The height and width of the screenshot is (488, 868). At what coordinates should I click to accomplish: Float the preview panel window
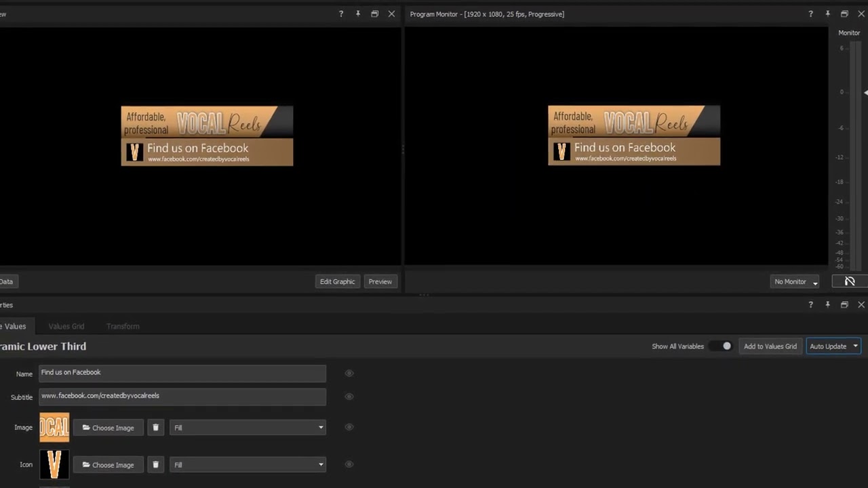[x=374, y=14]
